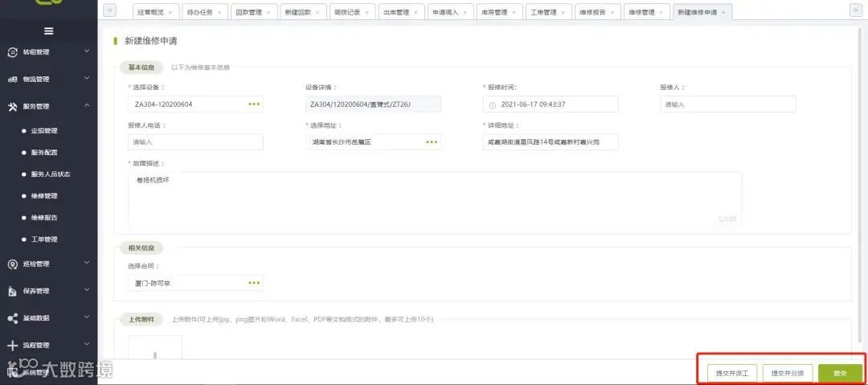Click the 保养管理 sidebar icon
This screenshot has height=385, width=868.
[x=13, y=292]
